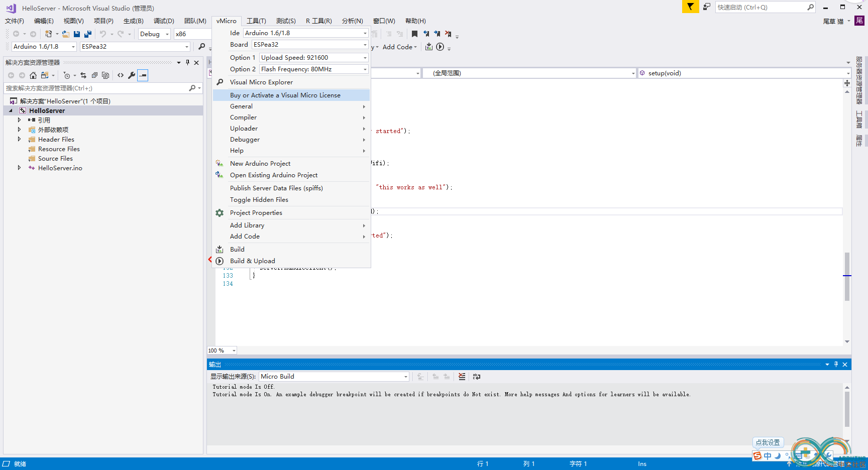Click the Save All icon
The height and width of the screenshot is (470, 868).
[88, 34]
